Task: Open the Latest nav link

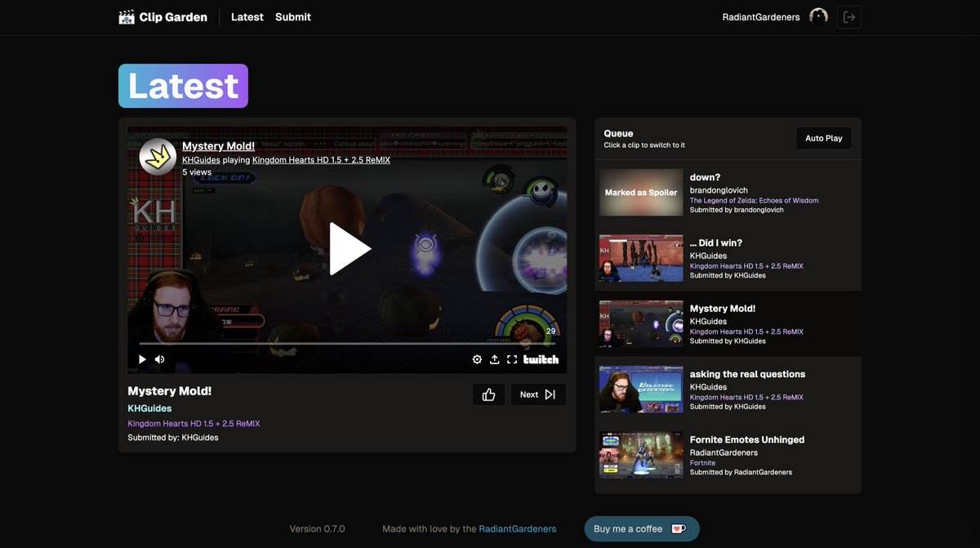Action: click(247, 16)
